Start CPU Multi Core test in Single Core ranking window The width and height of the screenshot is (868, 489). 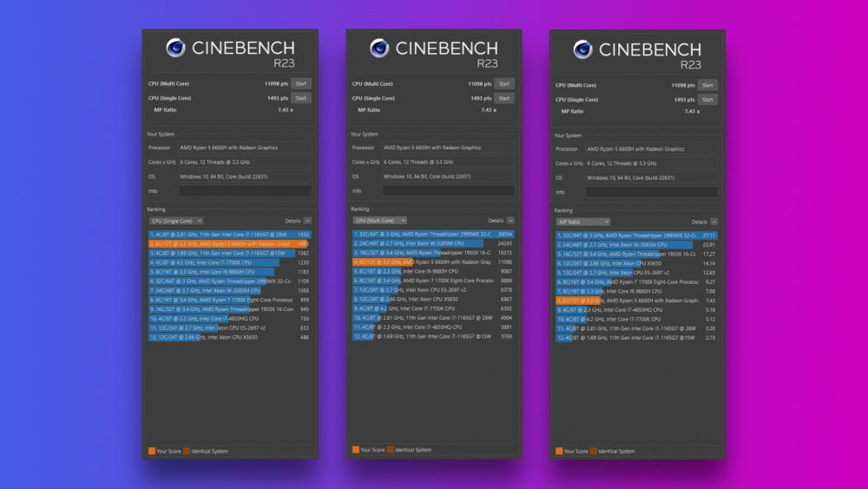(301, 83)
